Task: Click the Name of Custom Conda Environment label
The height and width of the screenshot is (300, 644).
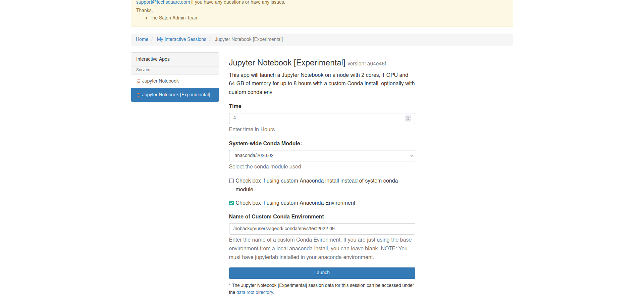Action: (276, 216)
